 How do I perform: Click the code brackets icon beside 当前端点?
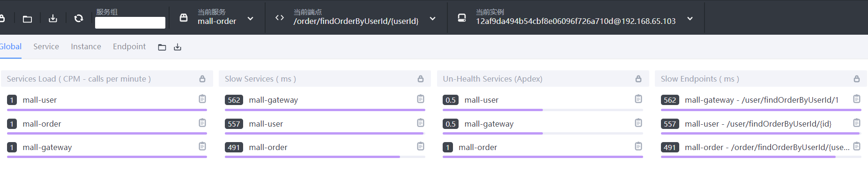[x=280, y=18]
